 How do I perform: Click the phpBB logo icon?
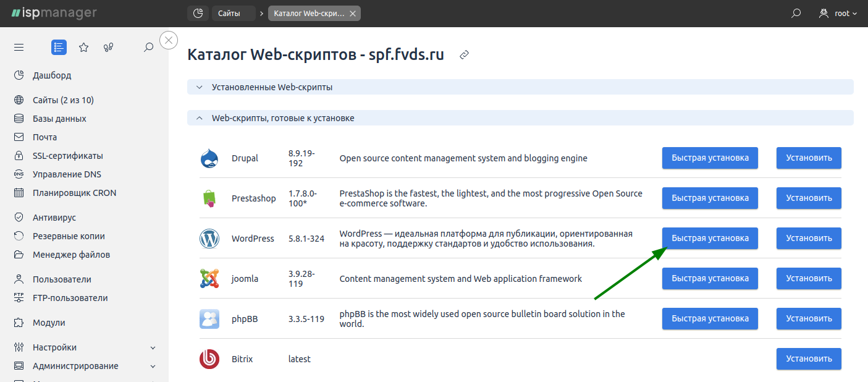point(209,319)
